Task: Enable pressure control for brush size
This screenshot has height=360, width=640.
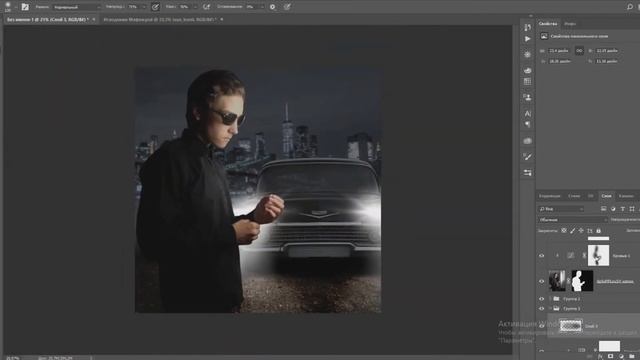Action: pyautogui.click(x=287, y=7)
